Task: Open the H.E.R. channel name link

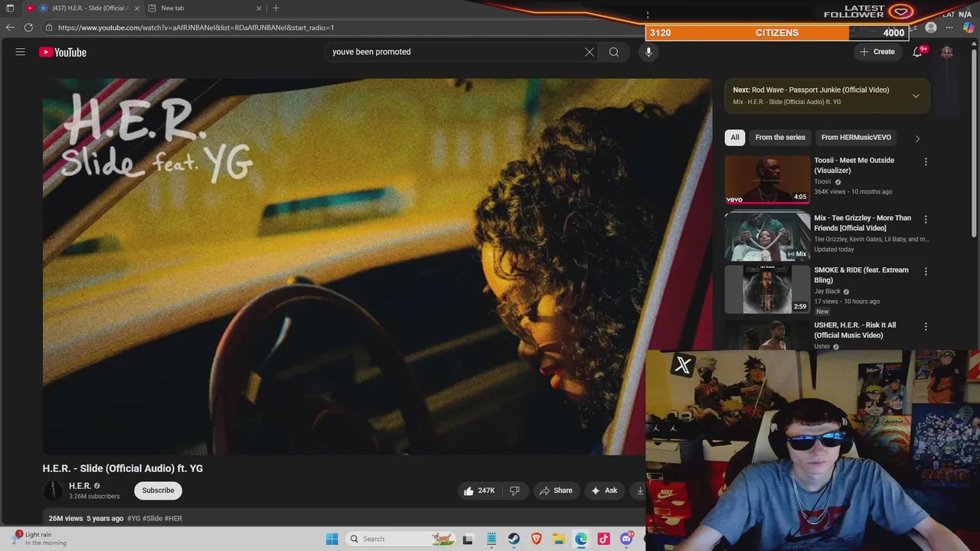Action: click(x=80, y=486)
